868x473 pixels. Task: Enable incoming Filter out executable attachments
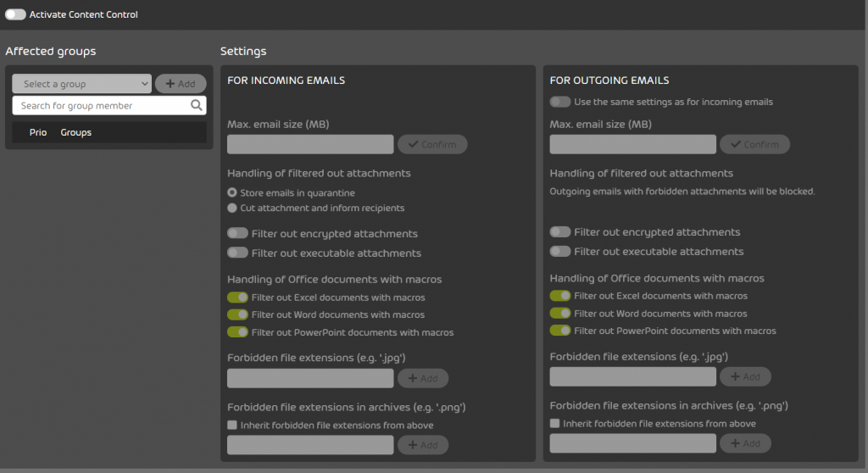(237, 253)
